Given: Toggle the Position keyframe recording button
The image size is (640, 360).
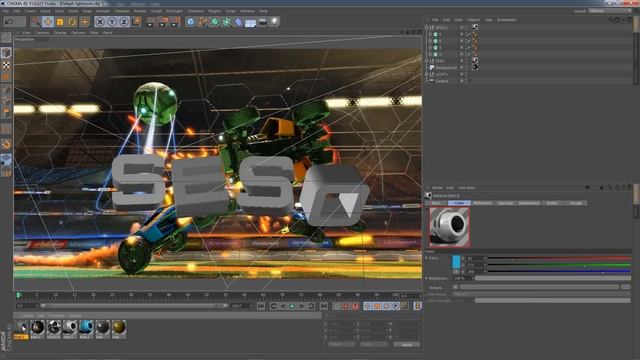Looking at the screenshot, I should pyautogui.click(x=368, y=306).
